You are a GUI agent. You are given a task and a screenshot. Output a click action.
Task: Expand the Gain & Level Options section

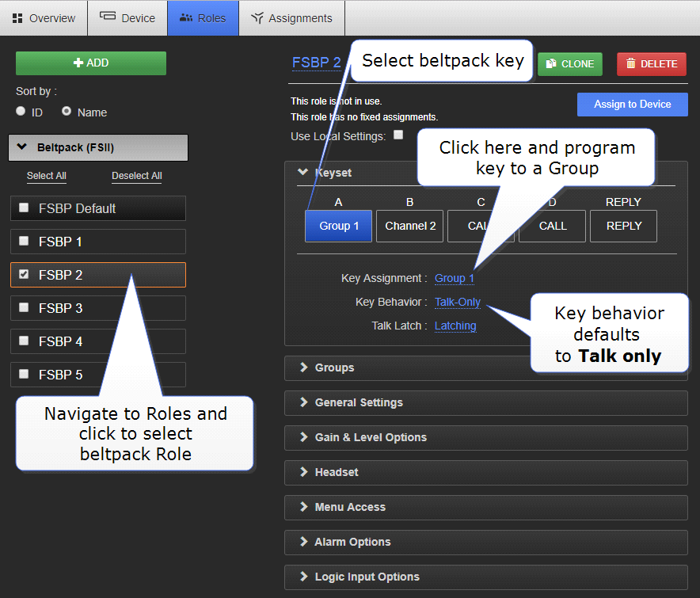coord(370,437)
